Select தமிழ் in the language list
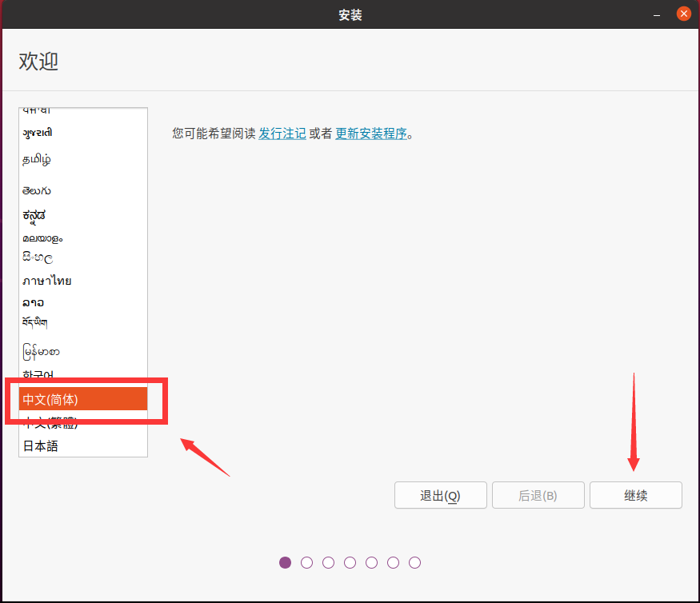 coord(83,159)
